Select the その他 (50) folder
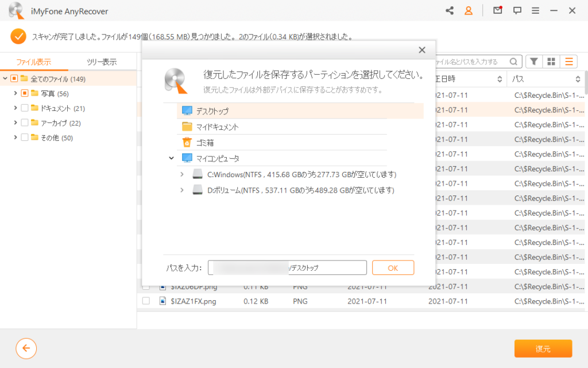588x368 pixels. point(57,138)
